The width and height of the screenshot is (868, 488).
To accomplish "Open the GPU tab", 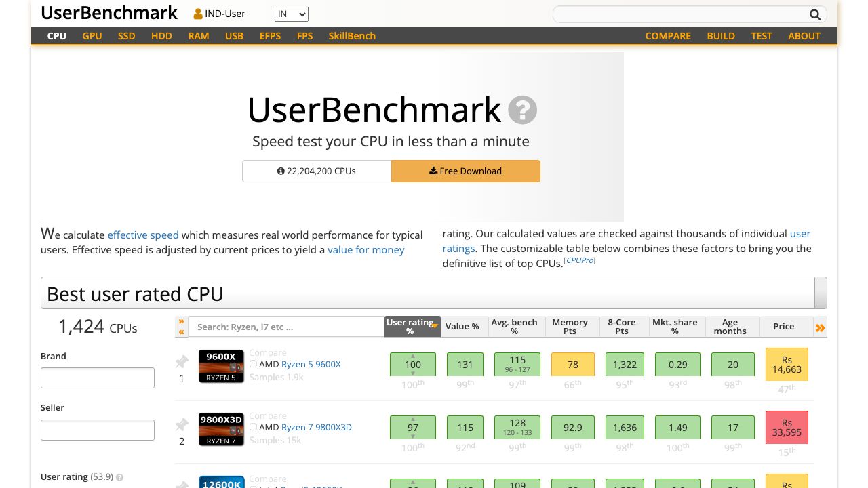I will 92,36.
